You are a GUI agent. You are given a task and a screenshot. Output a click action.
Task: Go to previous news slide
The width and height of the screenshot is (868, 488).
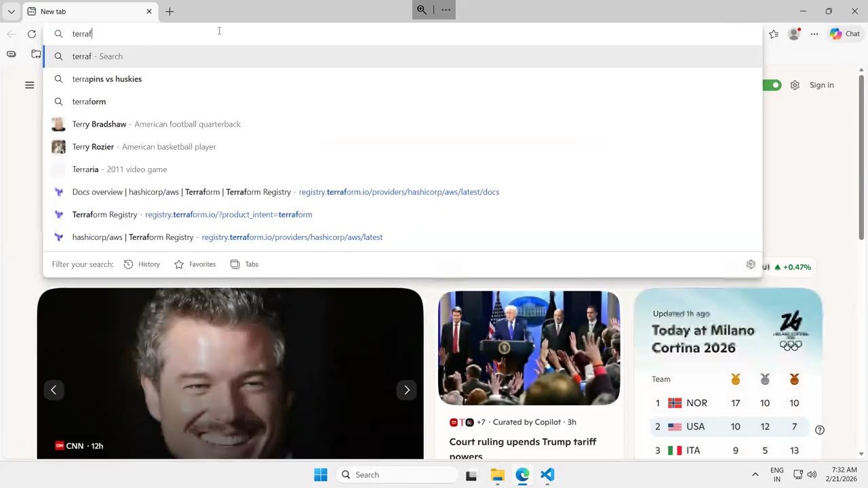(54, 390)
